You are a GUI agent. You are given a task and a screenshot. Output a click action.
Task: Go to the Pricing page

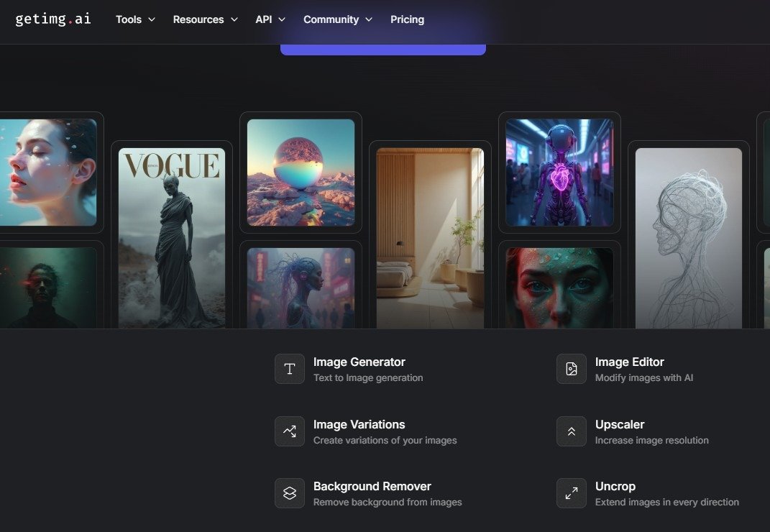click(x=407, y=19)
